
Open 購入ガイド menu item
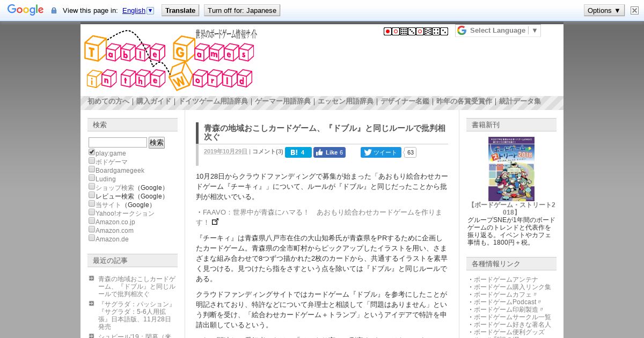[x=153, y=101]
